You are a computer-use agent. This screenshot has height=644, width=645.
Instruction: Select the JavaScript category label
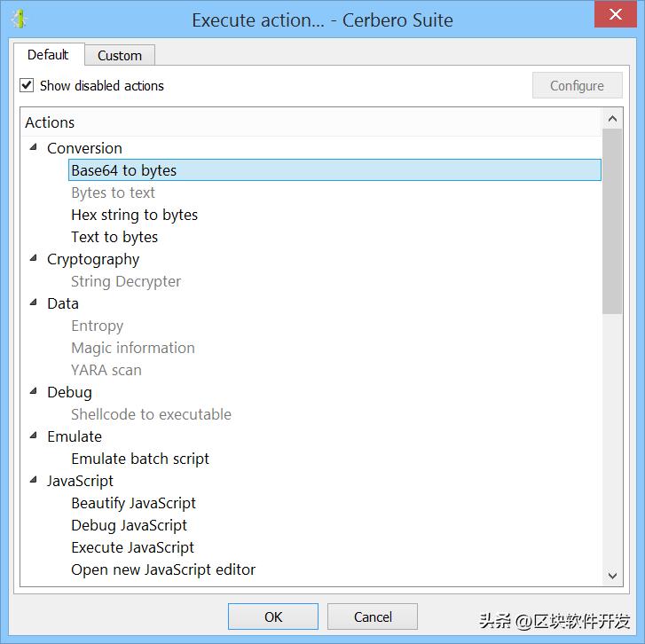coord(80,481)
